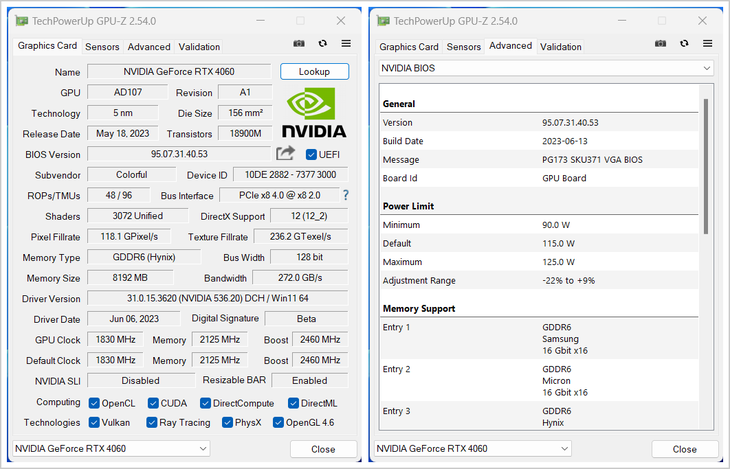Screen dimensions: 730x469
Task: Click the NVIDIA logo image
Action: [314, 113]
